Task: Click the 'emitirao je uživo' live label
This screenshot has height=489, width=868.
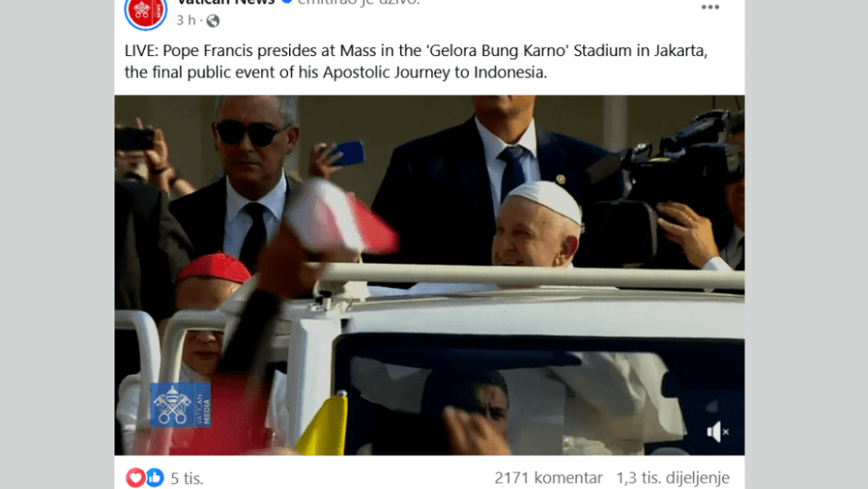Action: (359, 3)
